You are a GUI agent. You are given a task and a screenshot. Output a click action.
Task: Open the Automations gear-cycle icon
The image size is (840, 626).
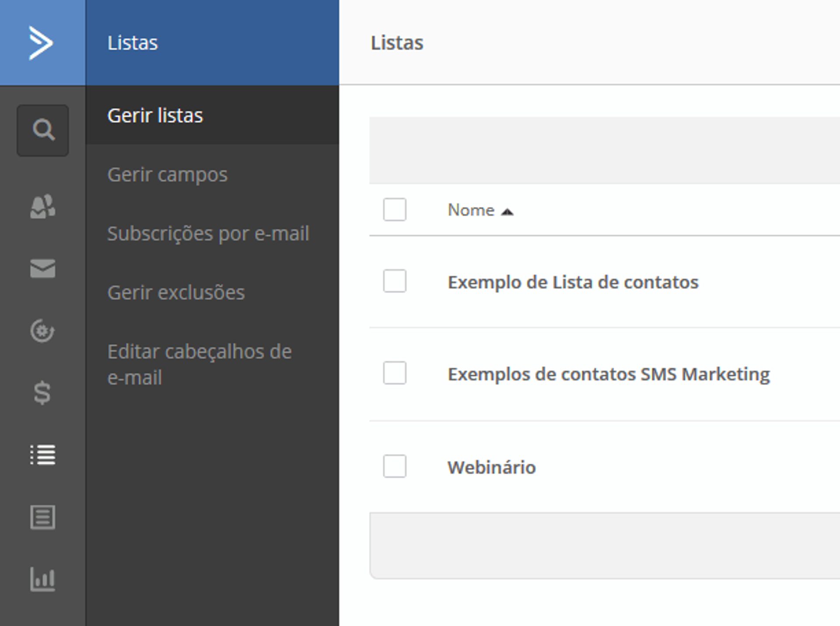click(42, 331)
